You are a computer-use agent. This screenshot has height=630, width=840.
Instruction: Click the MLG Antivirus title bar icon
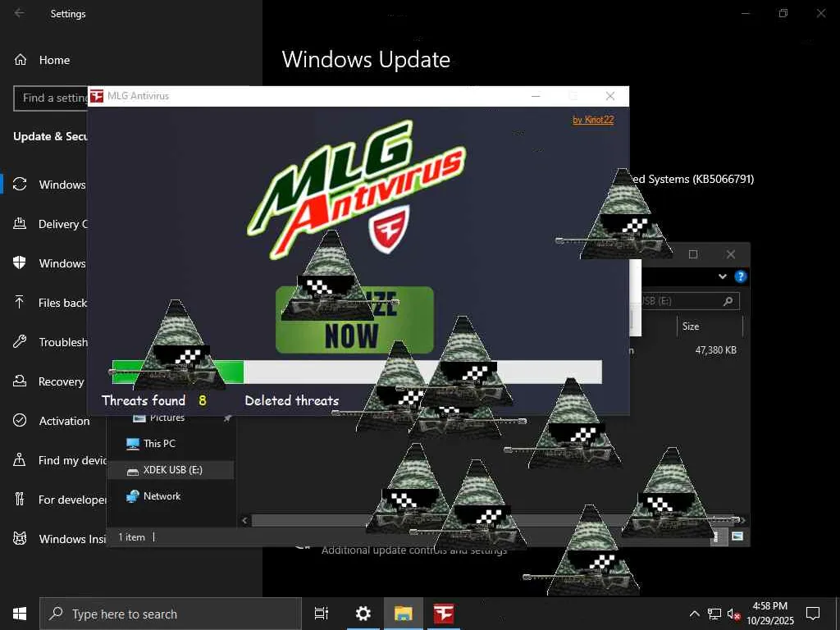[x=97, y=96]
